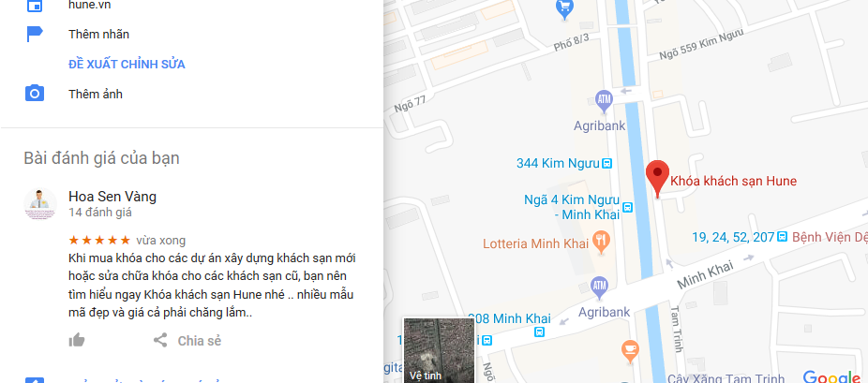Viewport: 868px width, 383px height.
Task: Click the share icon under the review
Action: click(x=160, y=340)
